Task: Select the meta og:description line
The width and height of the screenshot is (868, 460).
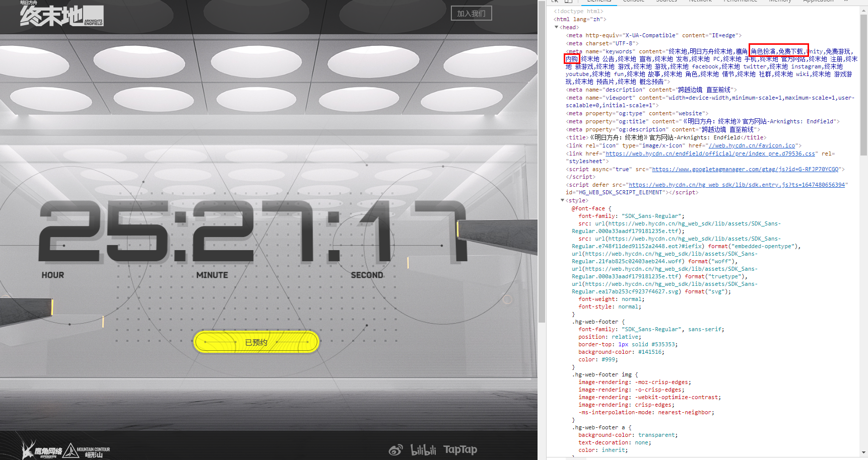Action: [x=663, y=129]
